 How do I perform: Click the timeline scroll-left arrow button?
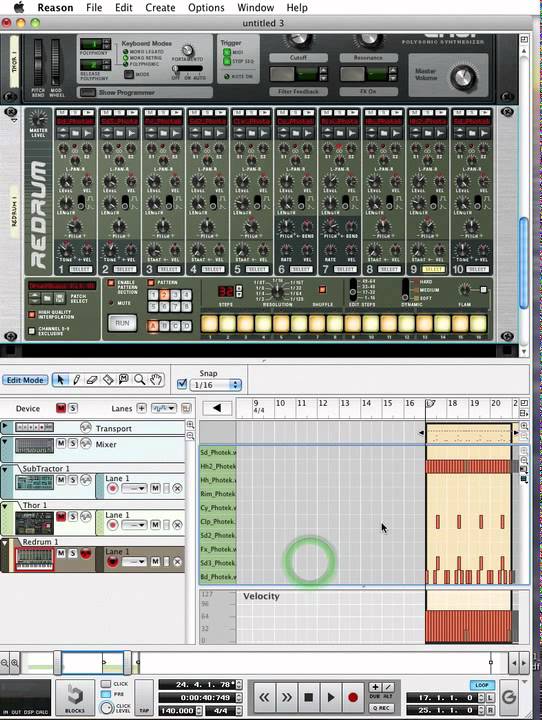pos(217,408)
